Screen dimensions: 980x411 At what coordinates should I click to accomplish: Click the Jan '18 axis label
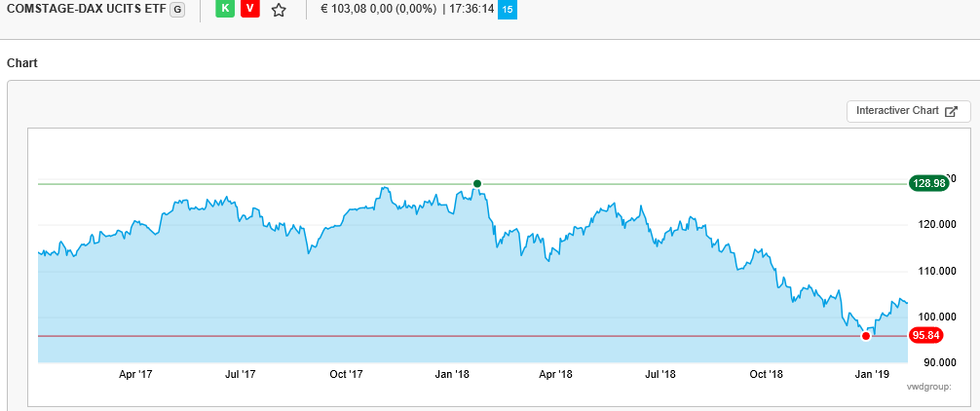(453, 374)
